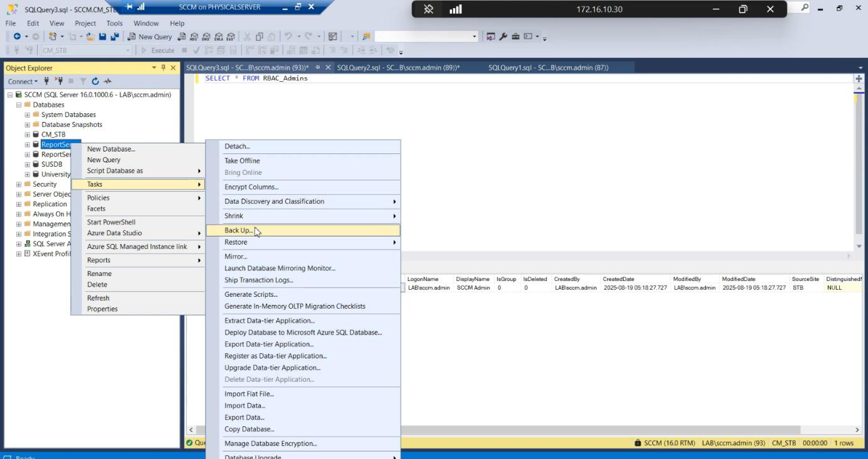Expand the Security folder node

[19, 184]
